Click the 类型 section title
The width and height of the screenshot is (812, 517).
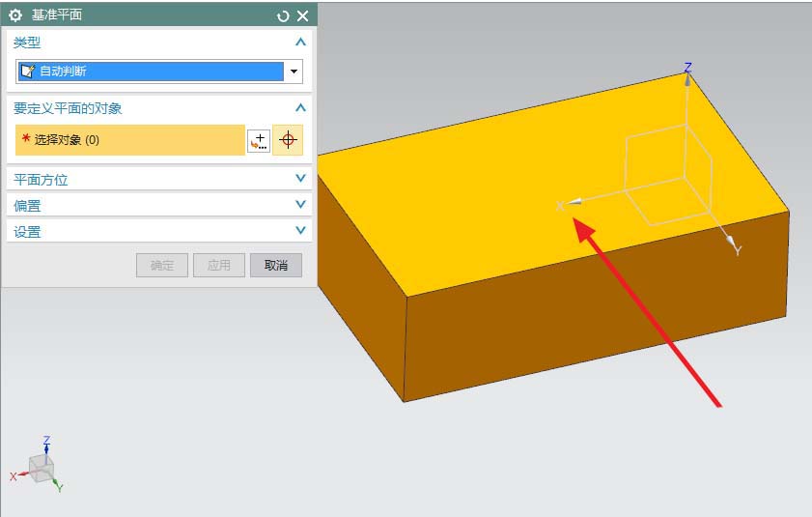(27, 43)
